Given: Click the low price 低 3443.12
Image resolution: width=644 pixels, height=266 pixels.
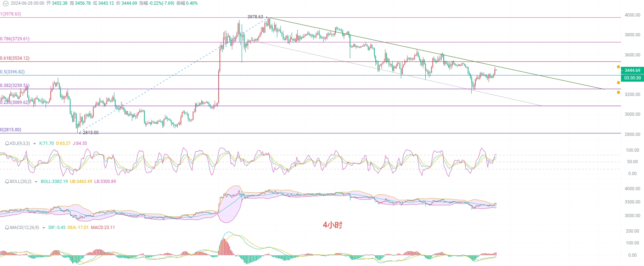Looking at the screenshot, I should click(x=103, y=3).
